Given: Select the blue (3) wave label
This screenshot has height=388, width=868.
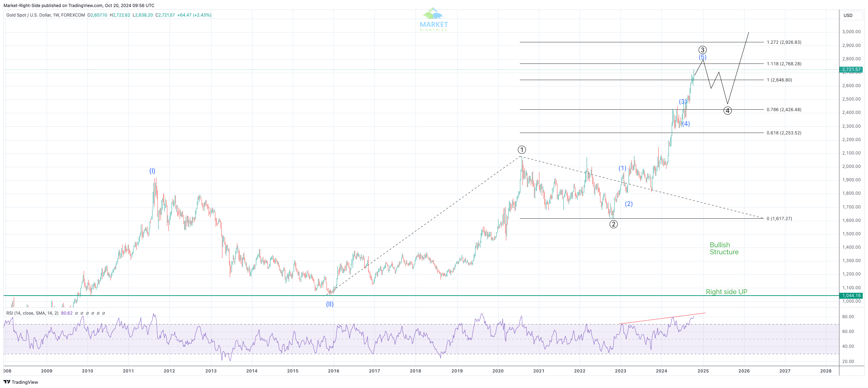Looking at the screenshot, I should [683, 102].
